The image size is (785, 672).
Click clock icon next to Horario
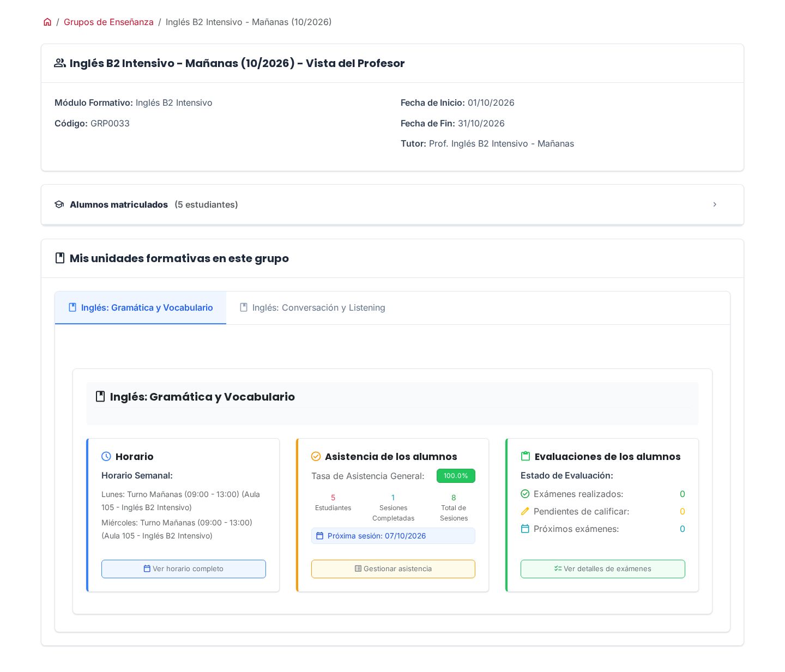tap(106, 456)
